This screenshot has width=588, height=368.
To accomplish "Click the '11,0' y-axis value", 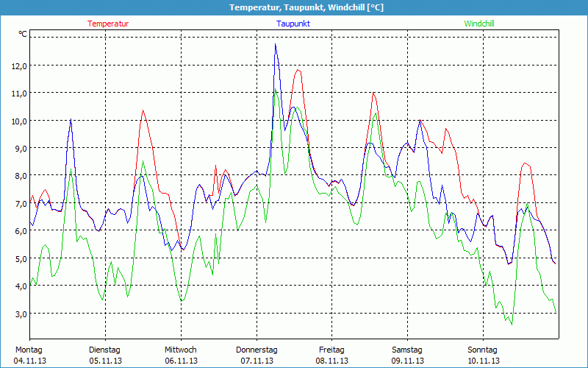I will (19, 93).
